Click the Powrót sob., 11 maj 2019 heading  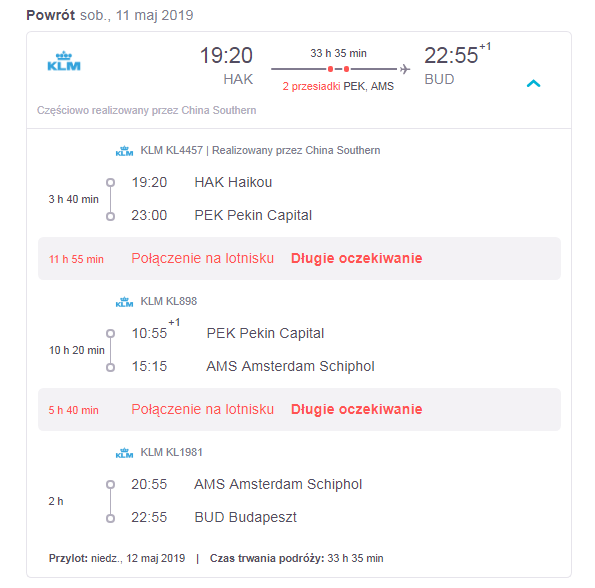click(110, 15)
